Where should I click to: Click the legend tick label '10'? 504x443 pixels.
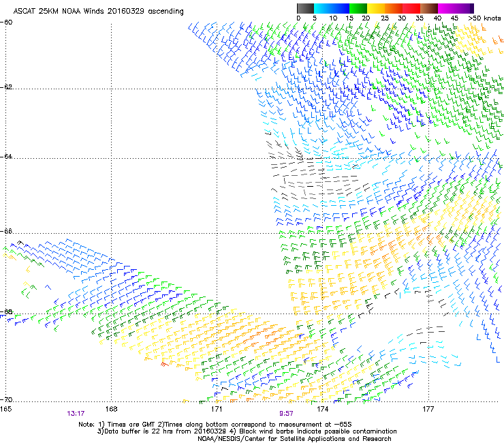tap(332, 18)
